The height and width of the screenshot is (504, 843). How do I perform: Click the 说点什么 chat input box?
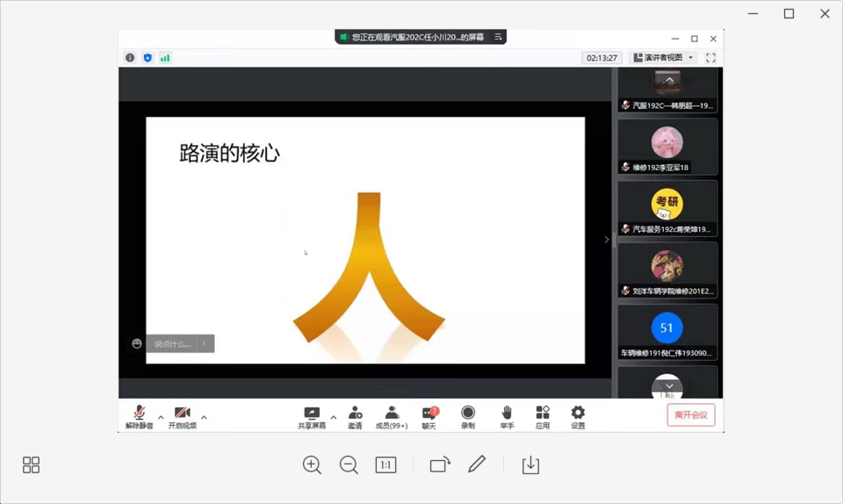click(x=172, y=344)
